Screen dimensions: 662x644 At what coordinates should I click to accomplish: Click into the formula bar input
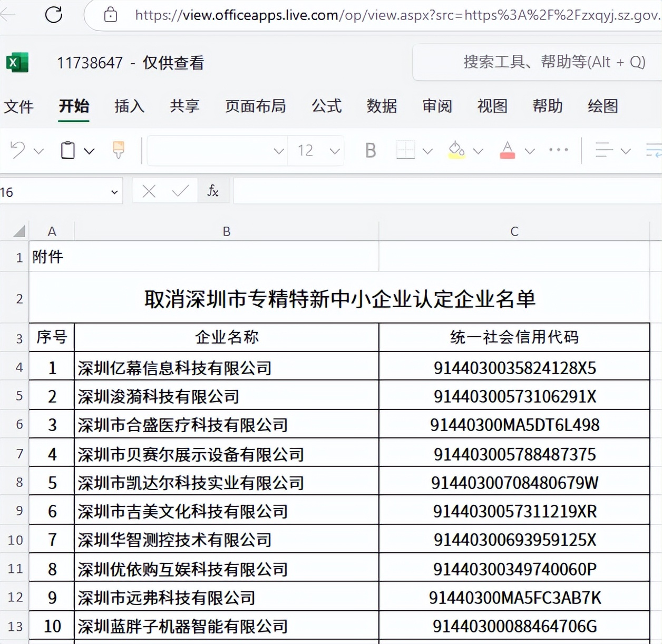(447, 191)
